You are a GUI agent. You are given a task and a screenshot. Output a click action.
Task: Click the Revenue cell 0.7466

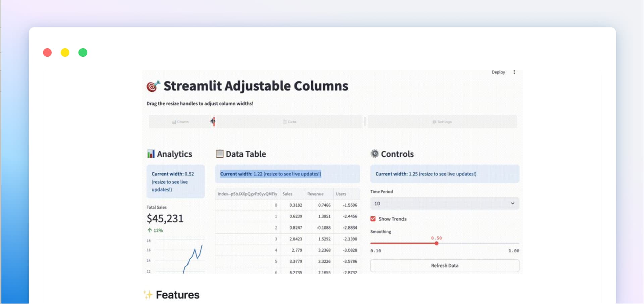click(x=319, y=205)
